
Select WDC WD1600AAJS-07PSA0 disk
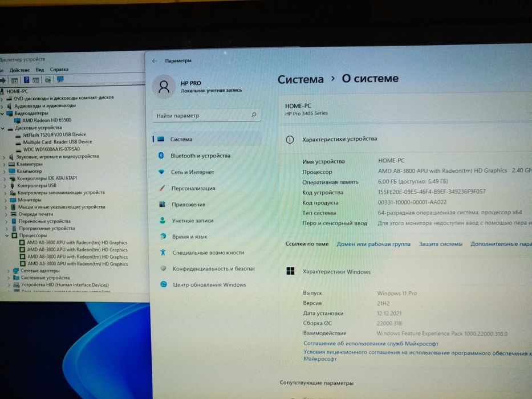click(51, 149)
